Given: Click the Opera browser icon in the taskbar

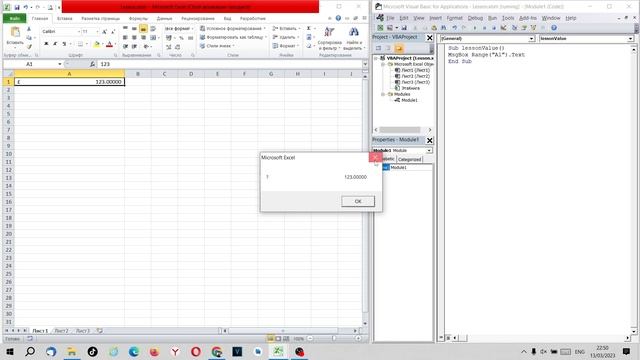Looking at the screenshot, I should pyautogui.click(x=196, y=352).
